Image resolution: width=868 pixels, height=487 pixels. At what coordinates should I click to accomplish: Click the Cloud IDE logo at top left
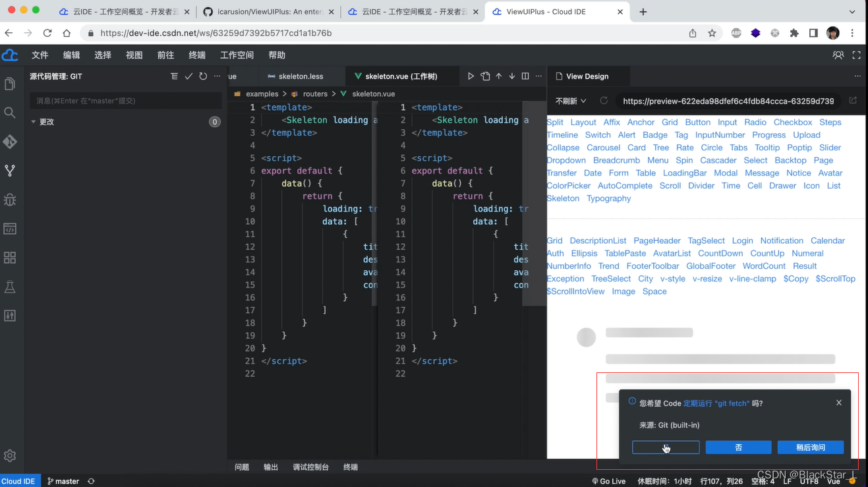pyautogui.click(x=10, y=55)
